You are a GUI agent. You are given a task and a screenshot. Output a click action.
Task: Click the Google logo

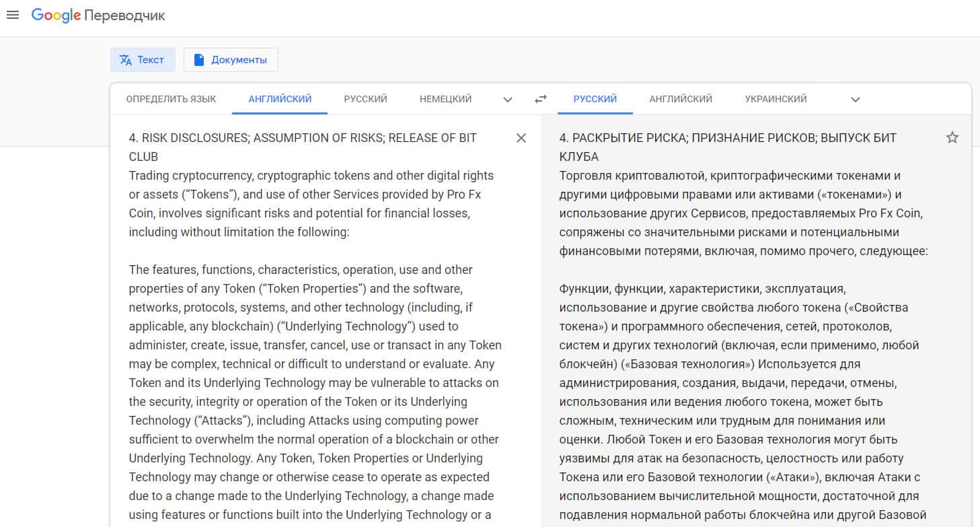coord(56,15)
